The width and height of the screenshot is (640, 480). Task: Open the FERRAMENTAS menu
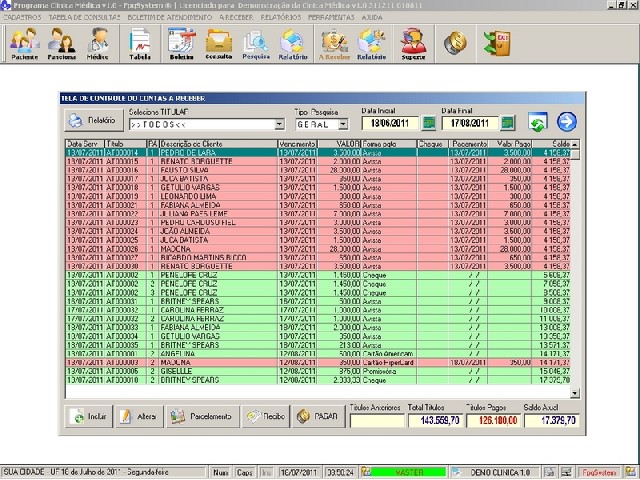(x=331, y=18)
